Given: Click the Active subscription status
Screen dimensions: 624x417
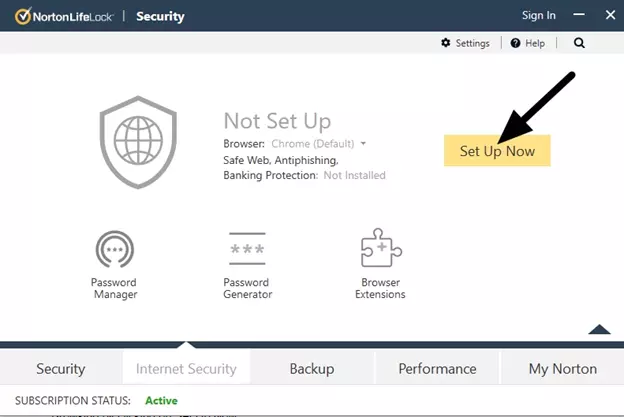Looking at the screenshot, I should tap(161, 401).
